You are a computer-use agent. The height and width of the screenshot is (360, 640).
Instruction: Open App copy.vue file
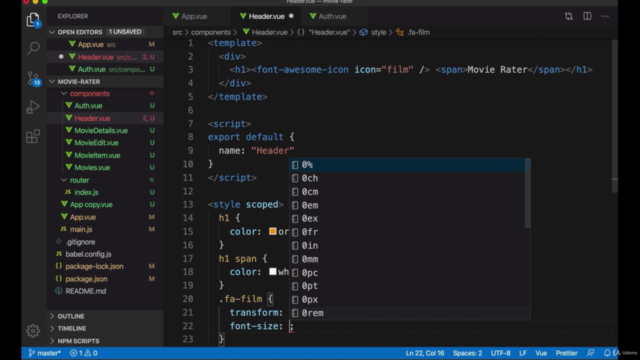pyautogui.click(x=105, y=204)
